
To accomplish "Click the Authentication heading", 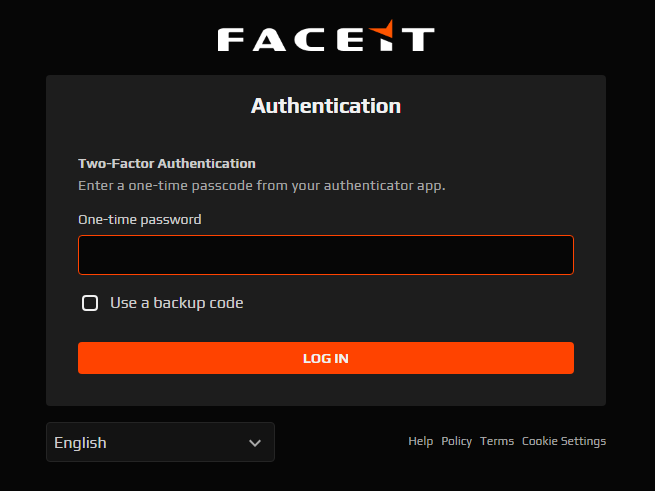I will pyautogui.click(x=326, y=106).
